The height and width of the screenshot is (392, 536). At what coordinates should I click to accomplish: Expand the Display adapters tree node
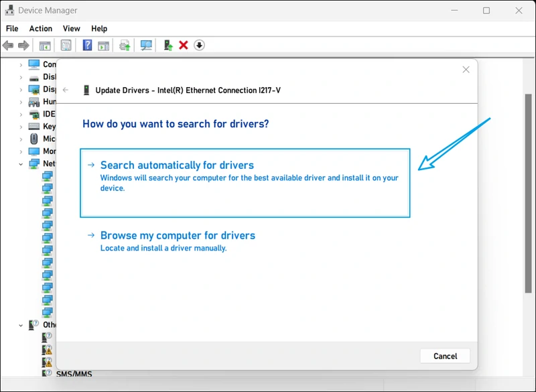tap(21, 90)
